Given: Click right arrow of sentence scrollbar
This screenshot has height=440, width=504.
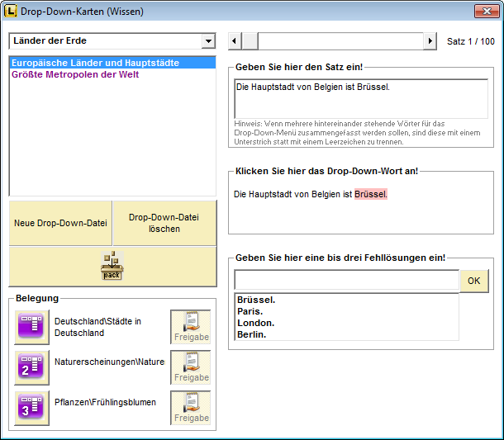Looking at the screenshot, I should [x=430, y=41].
